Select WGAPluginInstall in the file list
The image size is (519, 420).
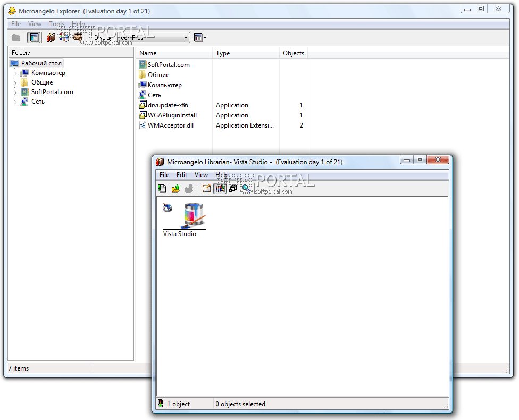172,115
